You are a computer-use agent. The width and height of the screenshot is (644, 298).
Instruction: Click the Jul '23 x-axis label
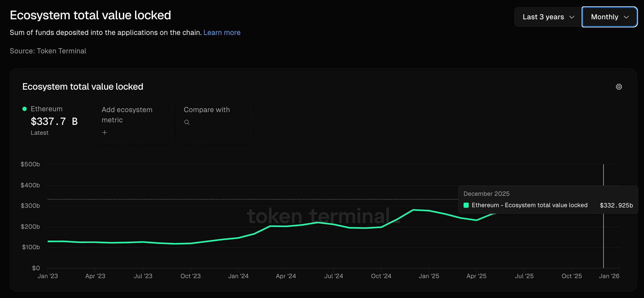coord(143,276)
